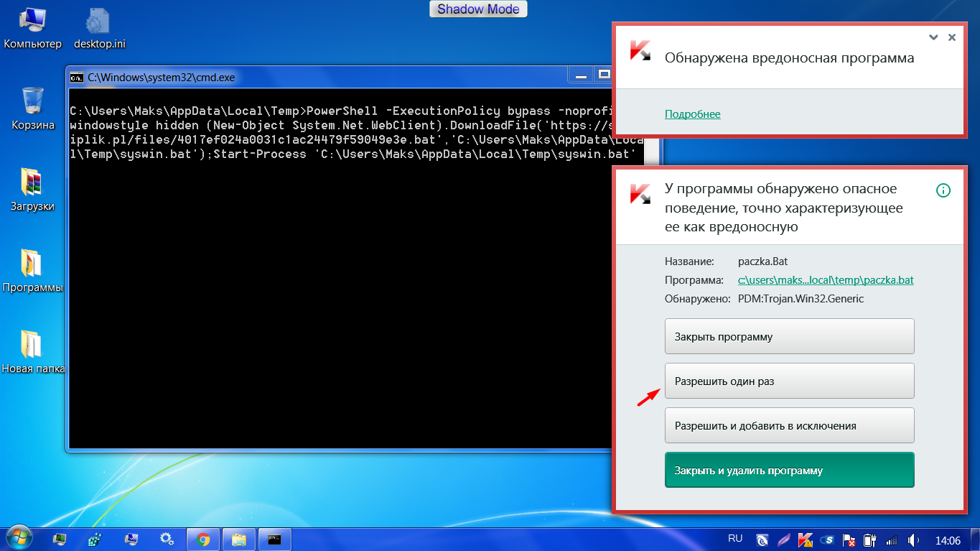
Task: Click 'Закрыть и удалить программу' green button
Action: pos(790,470)
